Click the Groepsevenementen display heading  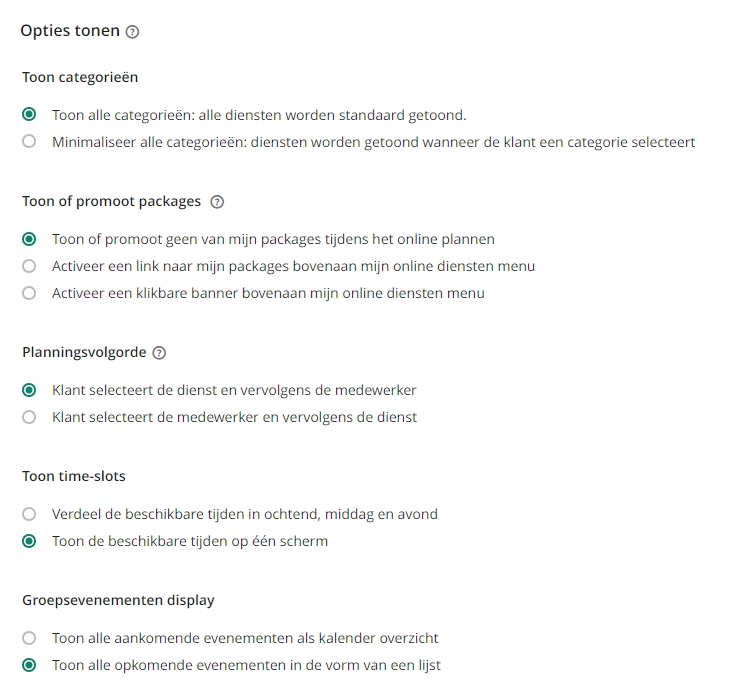coord(118,600)
